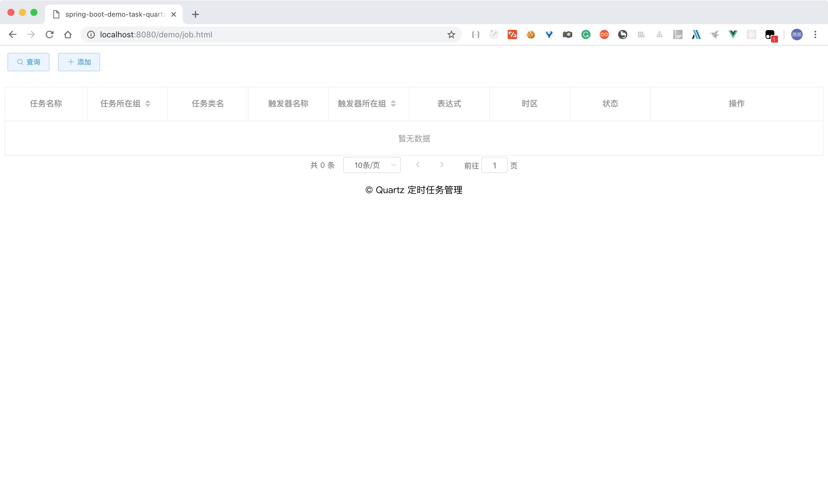This screenshot has width=828, height=504.
Task: Go to the browser home page icon
Action: pos(68,34)
